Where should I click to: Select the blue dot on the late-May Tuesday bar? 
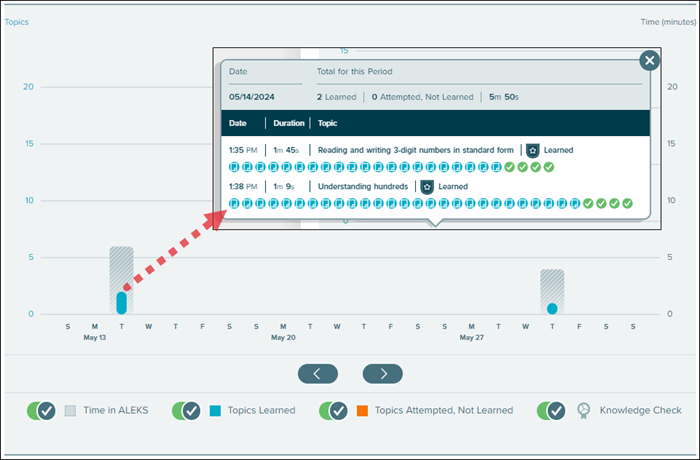pyautogui.click(x=552, y=308)
